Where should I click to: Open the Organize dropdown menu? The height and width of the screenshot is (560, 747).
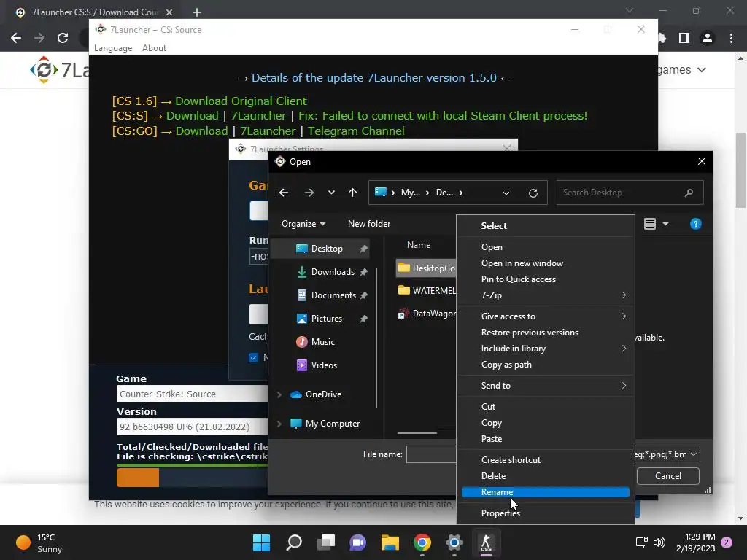pyautogui.click(x=303, y=224)
